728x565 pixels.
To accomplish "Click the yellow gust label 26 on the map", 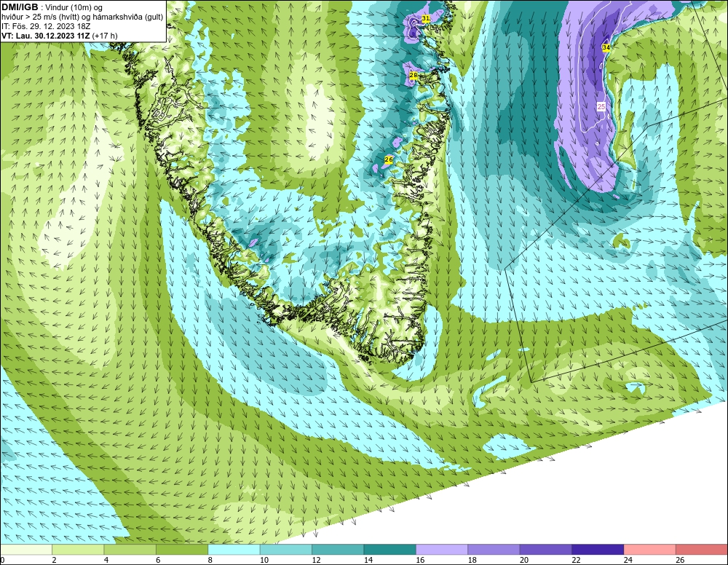I will (389, 159).
